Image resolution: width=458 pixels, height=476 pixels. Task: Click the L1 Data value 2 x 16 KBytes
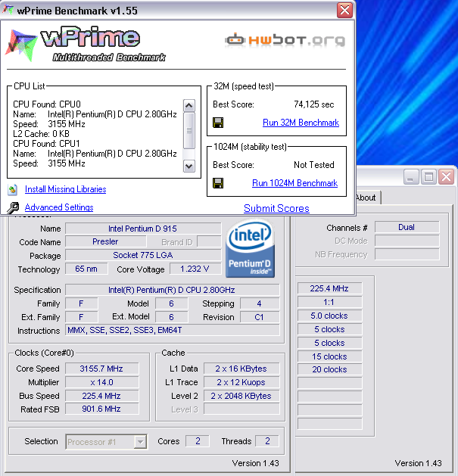[241, 369]
